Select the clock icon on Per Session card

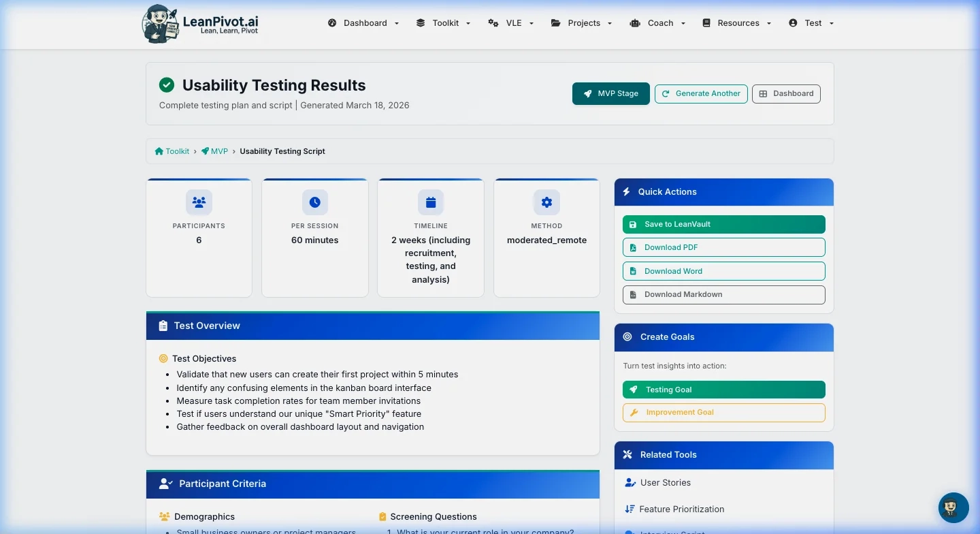(x=314, y=202)
